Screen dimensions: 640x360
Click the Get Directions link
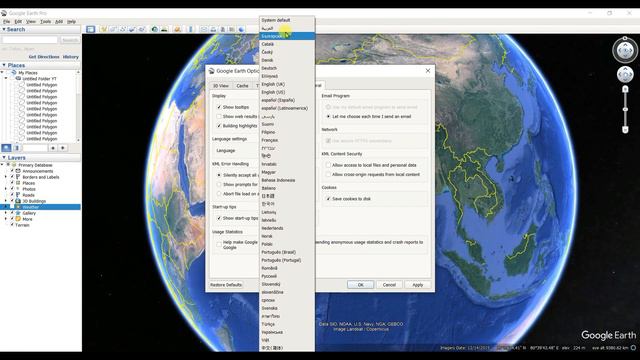tap(44, 57)
